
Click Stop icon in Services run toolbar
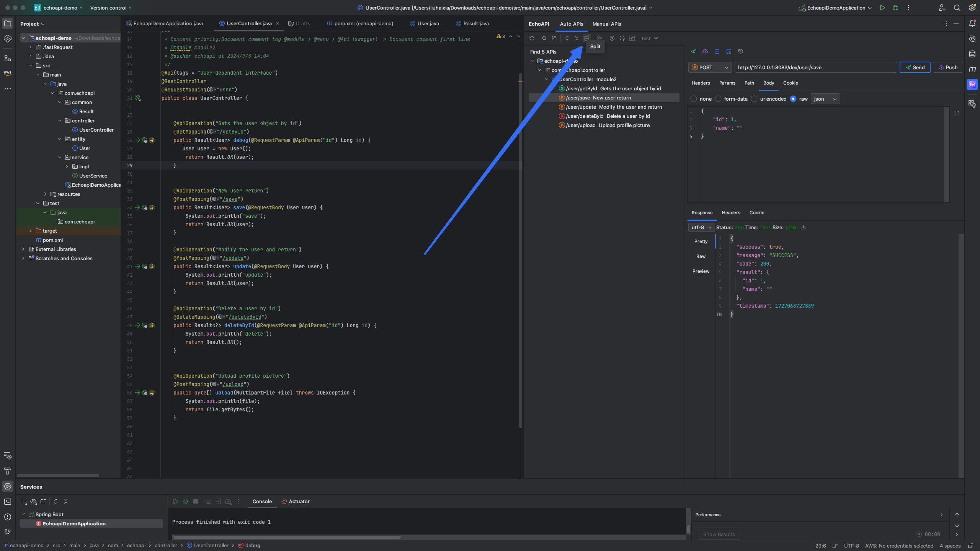[196, 501]
